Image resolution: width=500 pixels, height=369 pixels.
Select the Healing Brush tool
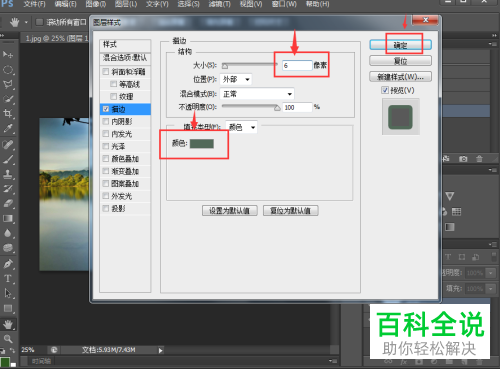[8, 144]
